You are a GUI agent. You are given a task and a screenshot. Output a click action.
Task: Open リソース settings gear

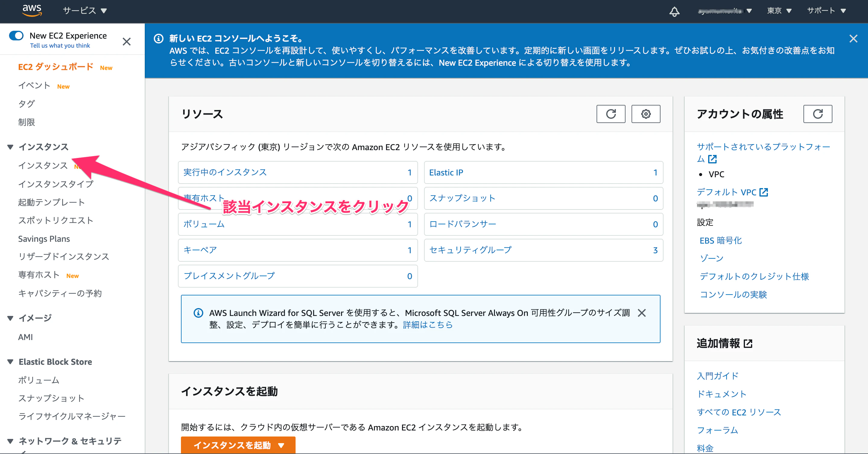(646, 114)
